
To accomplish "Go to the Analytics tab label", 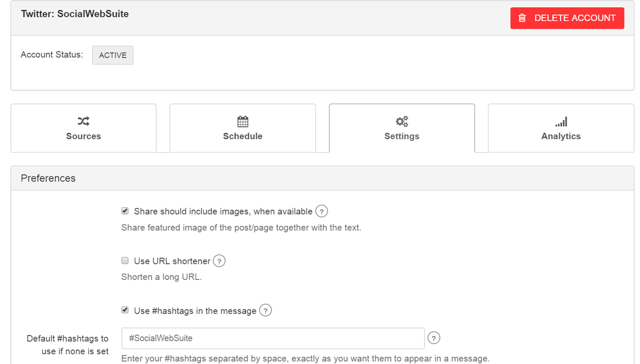I will tap(561, 136).
